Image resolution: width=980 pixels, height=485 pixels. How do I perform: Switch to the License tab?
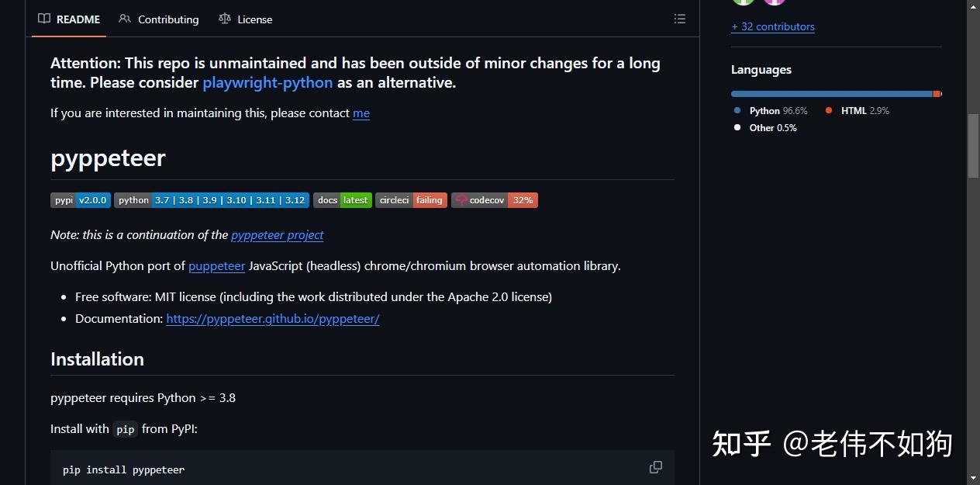pyautogui.click(x=246, y=19)
